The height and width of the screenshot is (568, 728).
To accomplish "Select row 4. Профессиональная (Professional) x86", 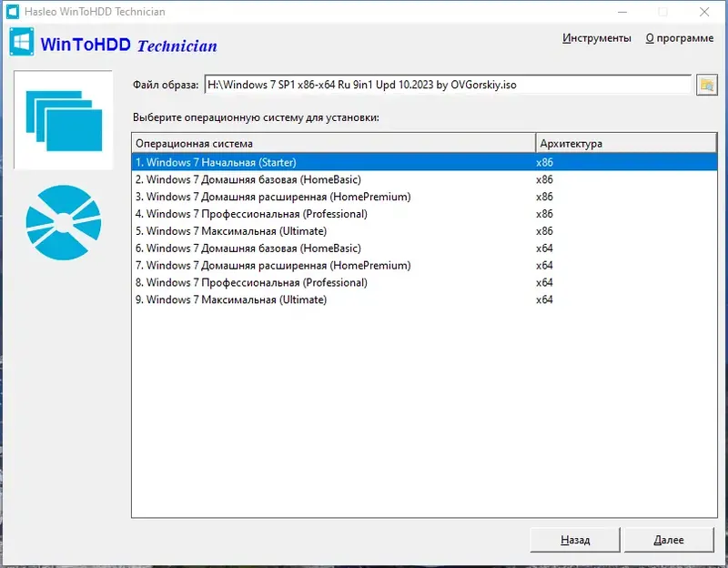I will tap(424, 214).
